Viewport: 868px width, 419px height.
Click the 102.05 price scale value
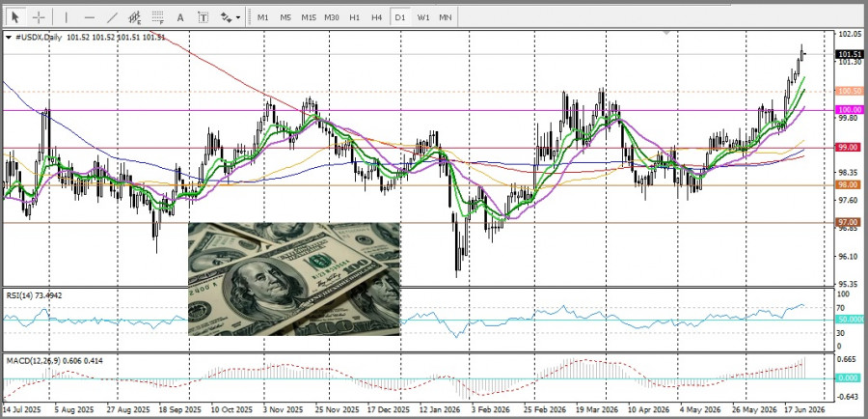[849, 35]
